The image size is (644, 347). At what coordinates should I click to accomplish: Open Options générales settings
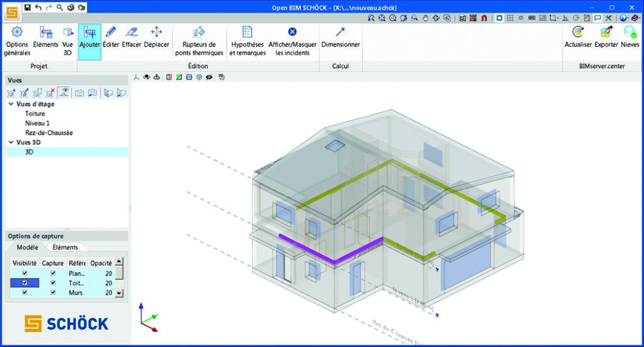17,41
